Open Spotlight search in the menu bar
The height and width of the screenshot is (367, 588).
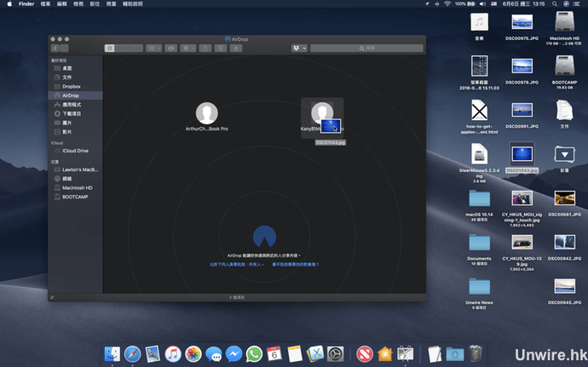click(554, 3)
